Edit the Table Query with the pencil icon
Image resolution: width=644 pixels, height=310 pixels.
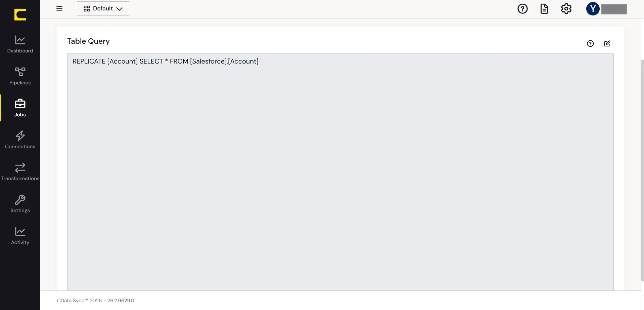(x=607, y=43)
